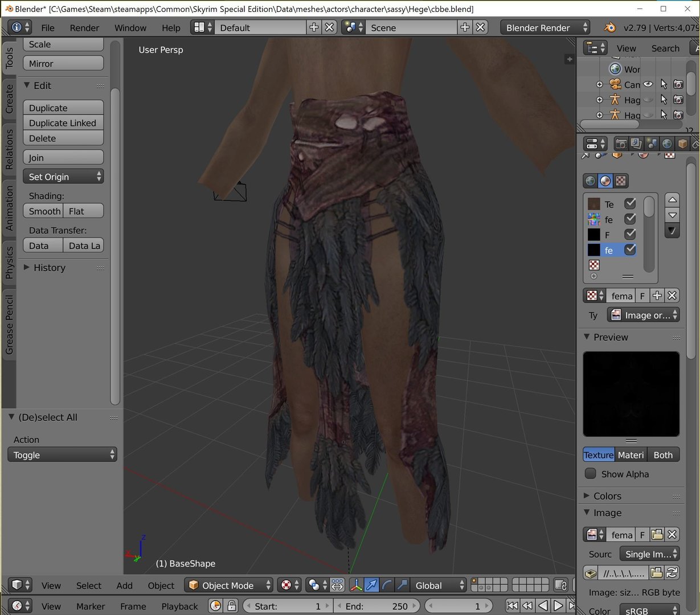Screen dimensions: 700x615
Task: Toggle the 3D manipulator widget
Action: 356,585
